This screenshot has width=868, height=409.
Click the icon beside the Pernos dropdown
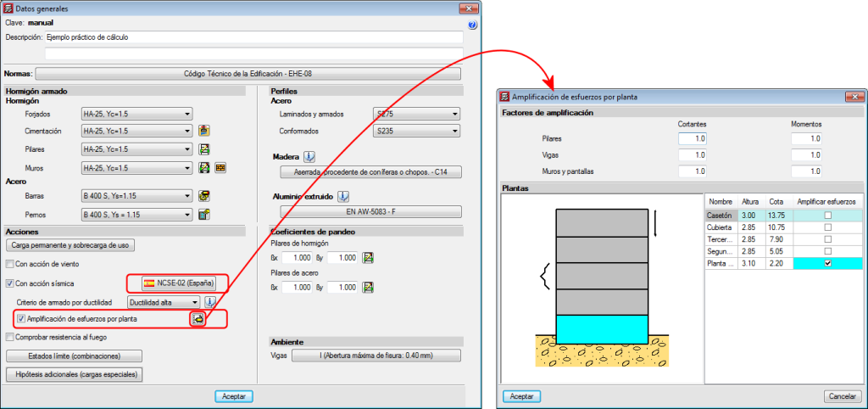(x=205, y=215)
